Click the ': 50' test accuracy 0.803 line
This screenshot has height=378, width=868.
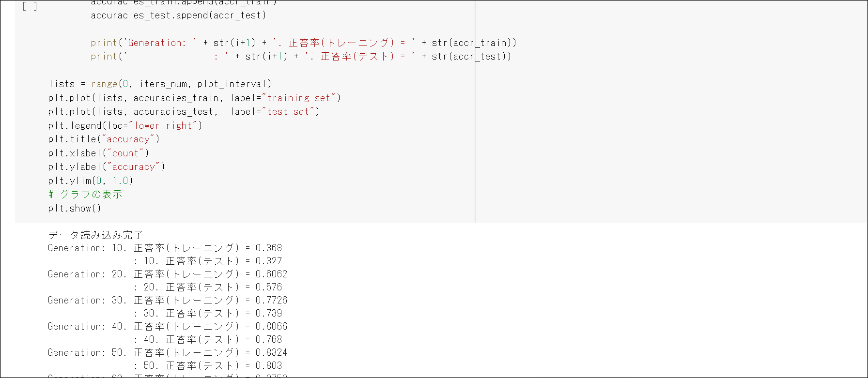(208, 365)
